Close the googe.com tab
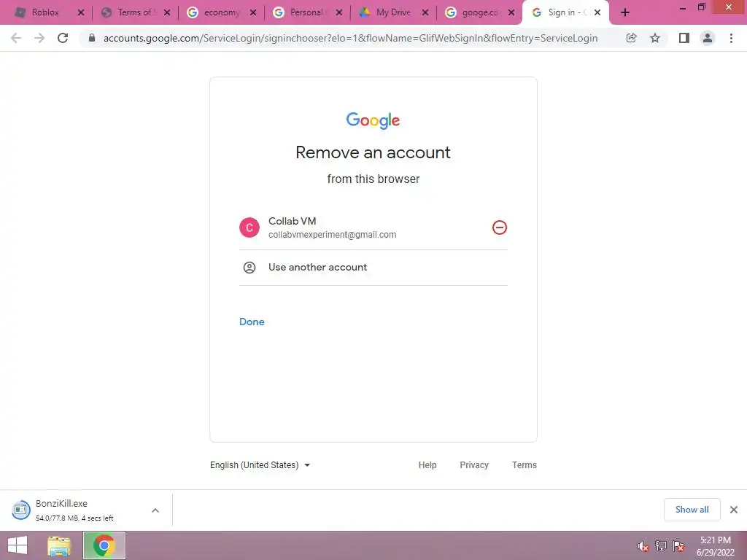747x560 pixels. click(511, 12)
